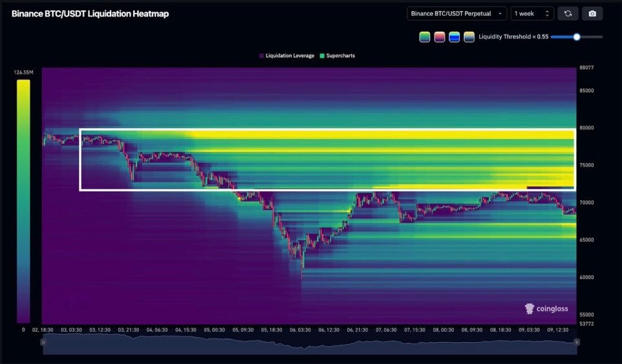Open the 1 week timeframe selector
Viewport: 622px width, 364px height.
click(x=532, y=14)
